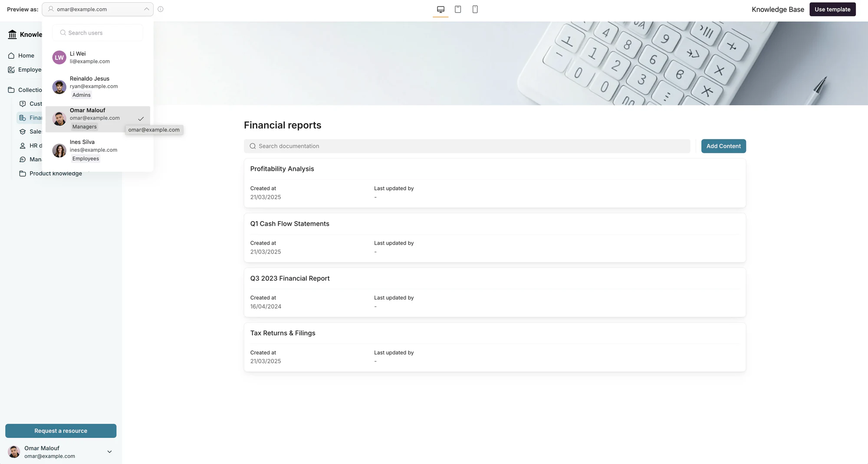Viewport: 868px width, 464px height.
Task: Open Product knowledge collection
Action: tap(56, 173)
